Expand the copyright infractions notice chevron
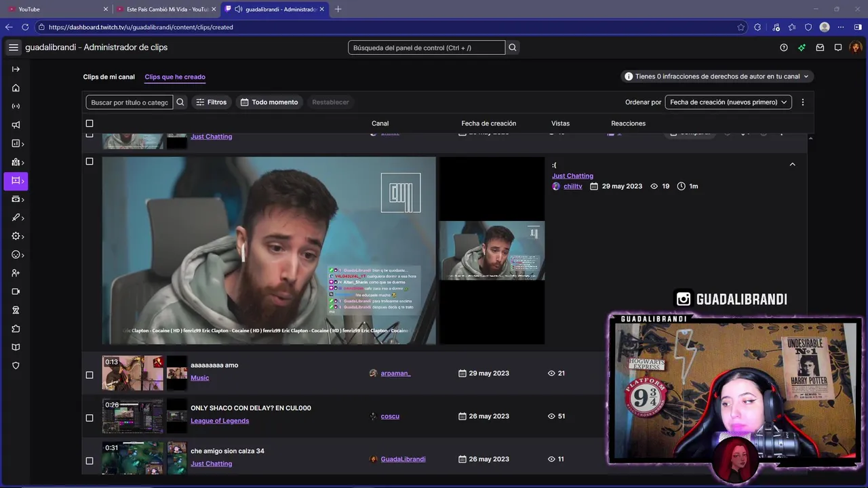Viewport: 868px width, 488px height. [x=806, y=77]
